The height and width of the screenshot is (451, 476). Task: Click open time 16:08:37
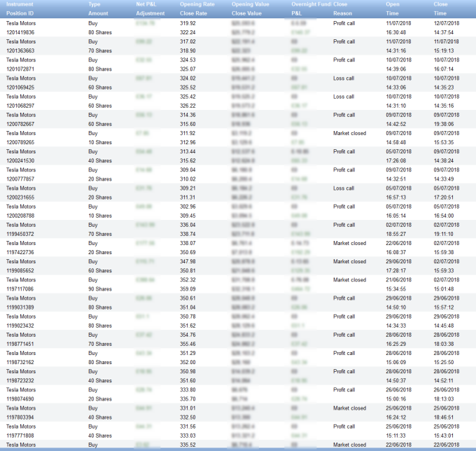click(x=396, y=252)
